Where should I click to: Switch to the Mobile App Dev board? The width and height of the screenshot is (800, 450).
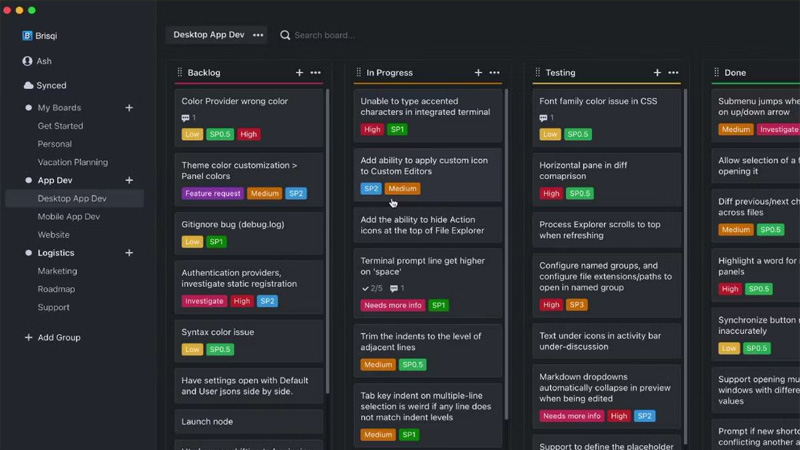coord(68,217)
